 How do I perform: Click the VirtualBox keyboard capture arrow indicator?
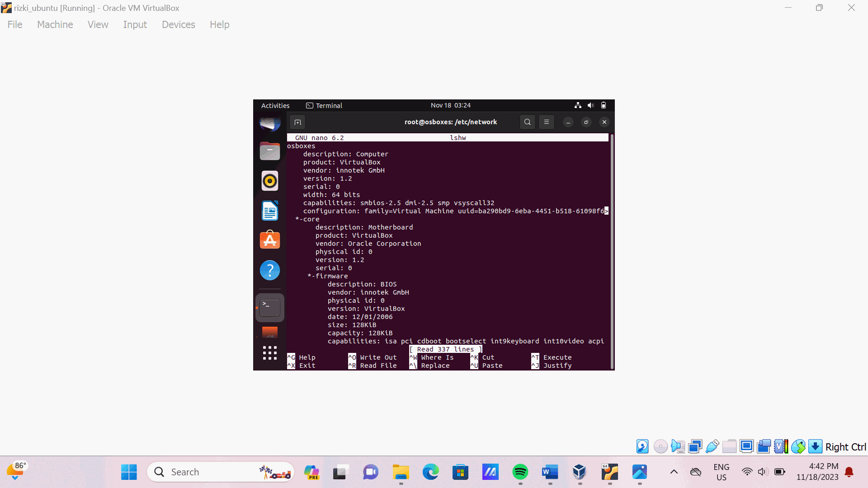[x=815, y=446]
